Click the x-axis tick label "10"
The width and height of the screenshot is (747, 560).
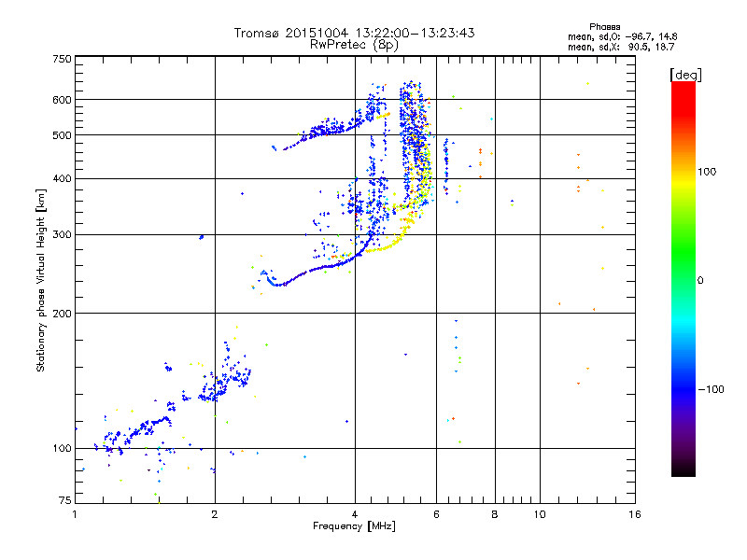[x=540, y=514]
